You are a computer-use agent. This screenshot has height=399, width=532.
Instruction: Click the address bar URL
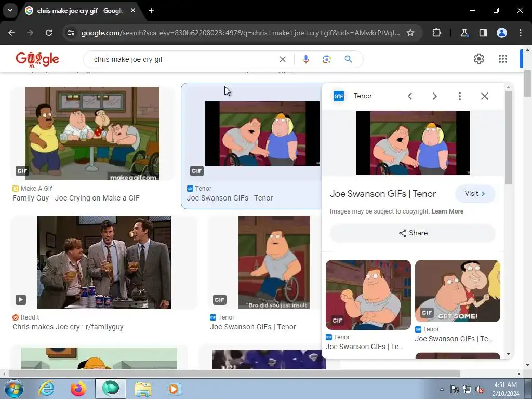241,33
